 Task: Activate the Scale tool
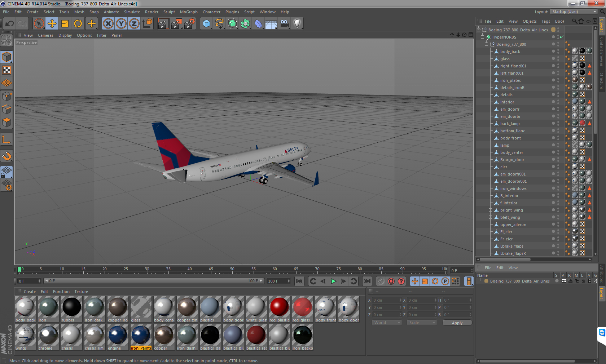[65, 24]
